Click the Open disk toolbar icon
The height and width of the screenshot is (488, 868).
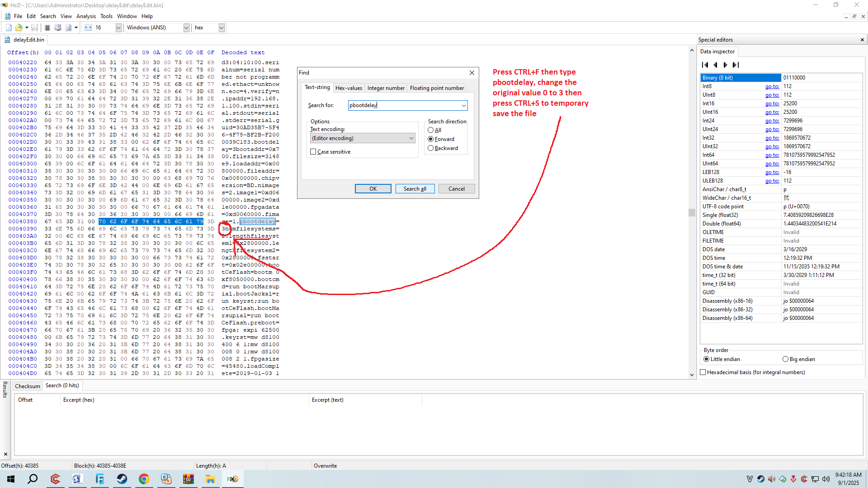coord(58,28)
